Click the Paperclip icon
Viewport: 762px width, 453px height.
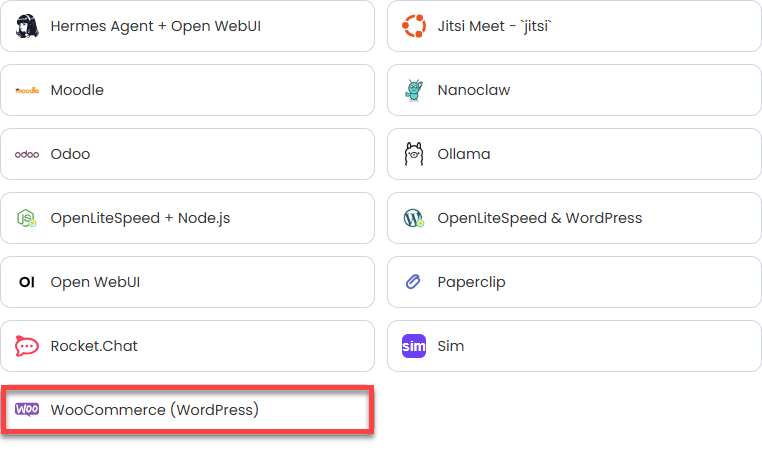coord(413,282)
